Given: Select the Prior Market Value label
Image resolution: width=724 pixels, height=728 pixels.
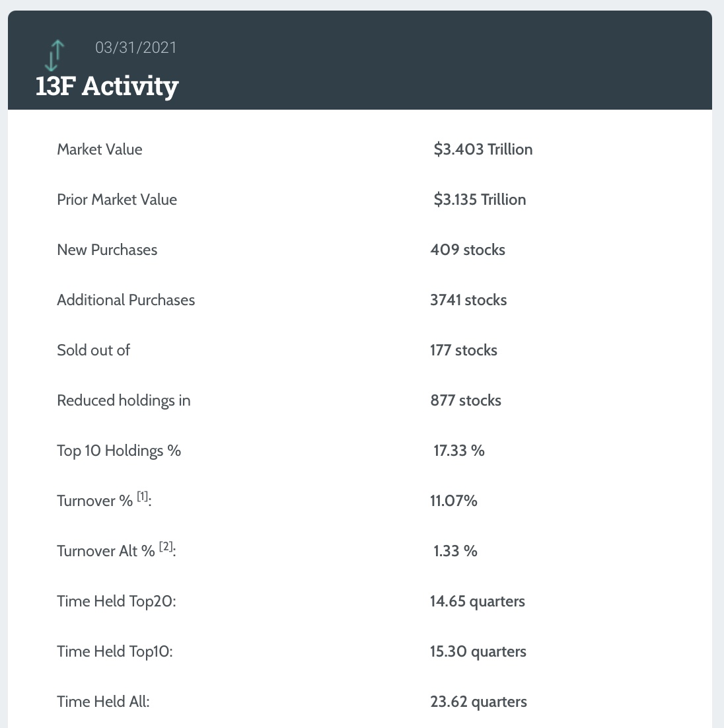Looking at the screenshot, I should click(x=117, y=200).
